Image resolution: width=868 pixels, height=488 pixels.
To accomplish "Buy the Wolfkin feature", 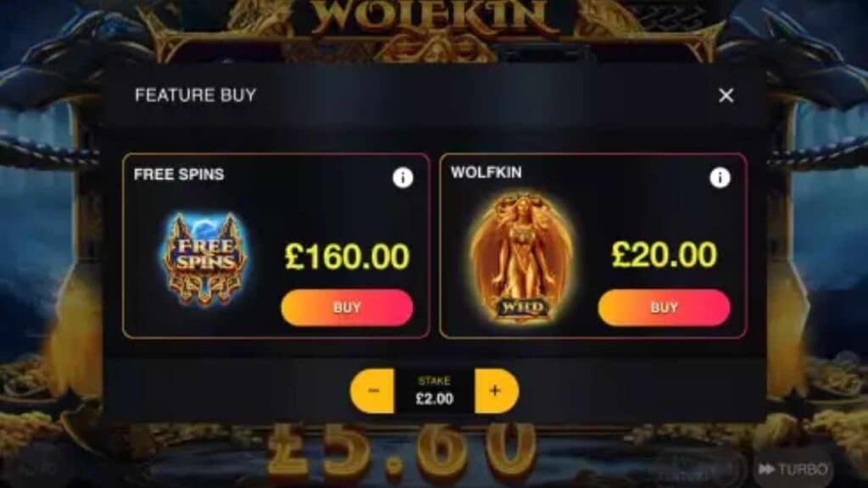I will pos(664,307).
